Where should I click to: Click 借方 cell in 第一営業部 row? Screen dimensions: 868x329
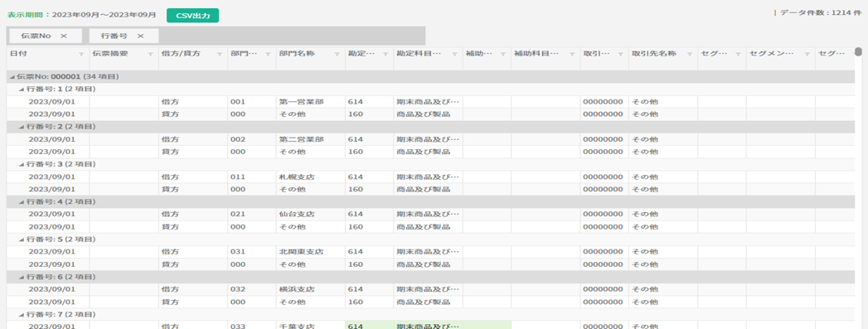[x=193, y=102]
